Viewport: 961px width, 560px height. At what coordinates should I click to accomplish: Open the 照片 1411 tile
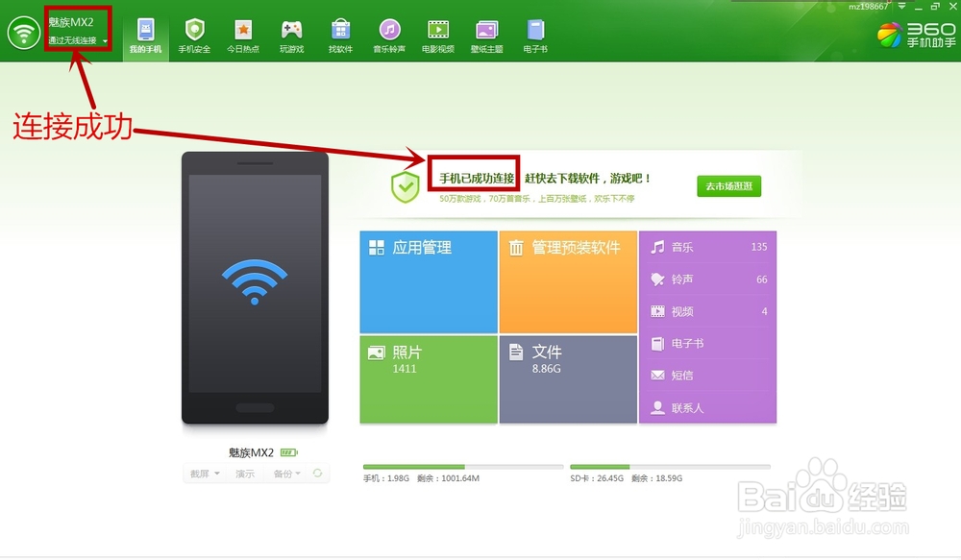click(x=429, y=378)
